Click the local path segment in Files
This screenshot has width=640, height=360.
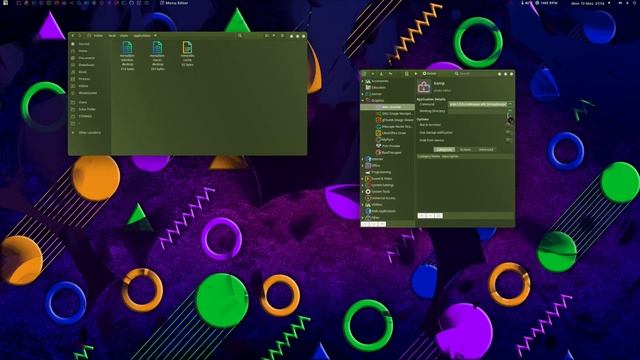112,36
